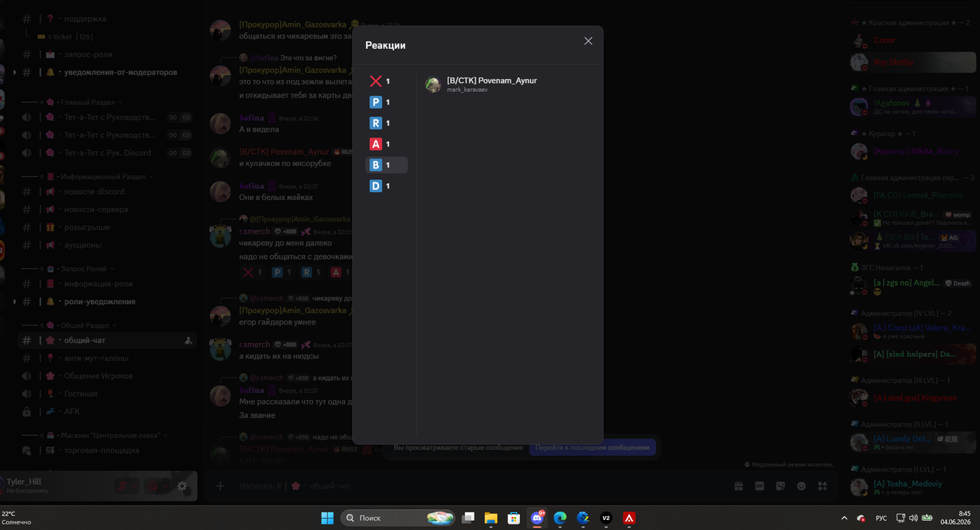Close the Реакции dialog
The image size is (980, 530).
click(588, 41)
